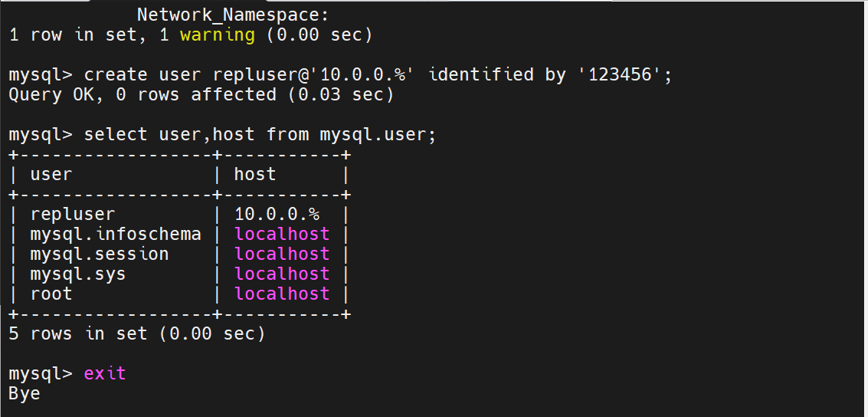This screenshot has height=417, width=868.
Task: Click the repluser table cell
Action: (73, 215)
